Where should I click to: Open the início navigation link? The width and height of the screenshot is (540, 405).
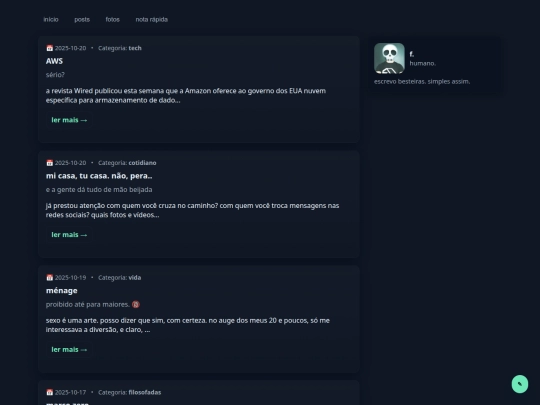tap(51, 19)
